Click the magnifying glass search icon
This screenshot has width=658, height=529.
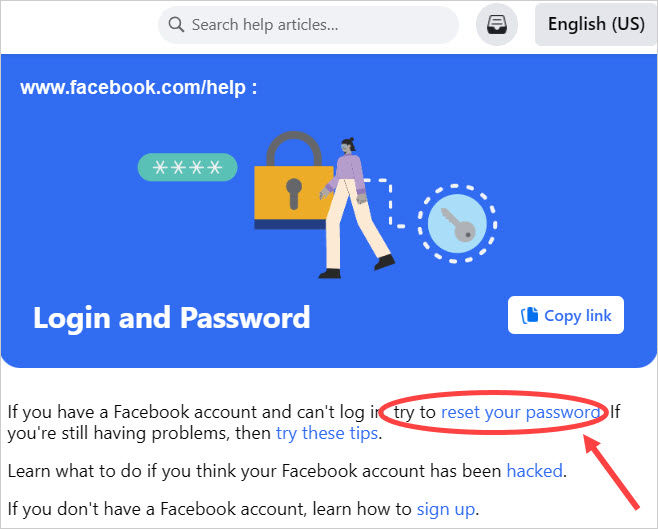tap(176, 24)
